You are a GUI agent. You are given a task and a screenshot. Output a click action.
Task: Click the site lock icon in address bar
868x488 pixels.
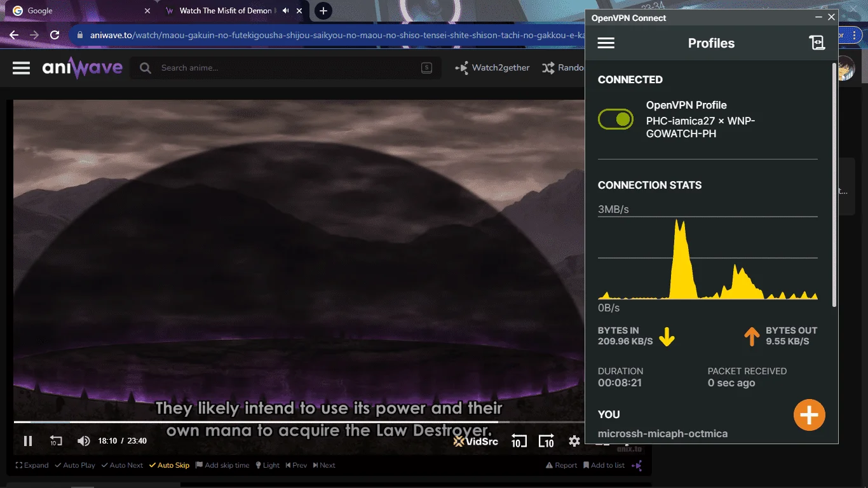(x=80, y=36)
